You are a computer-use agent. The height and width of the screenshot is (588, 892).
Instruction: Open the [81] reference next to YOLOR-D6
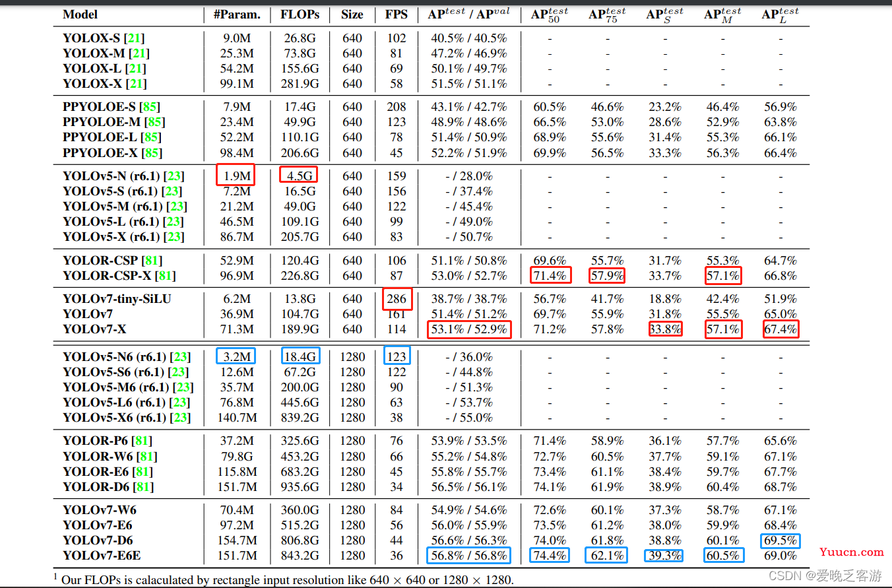143,487
